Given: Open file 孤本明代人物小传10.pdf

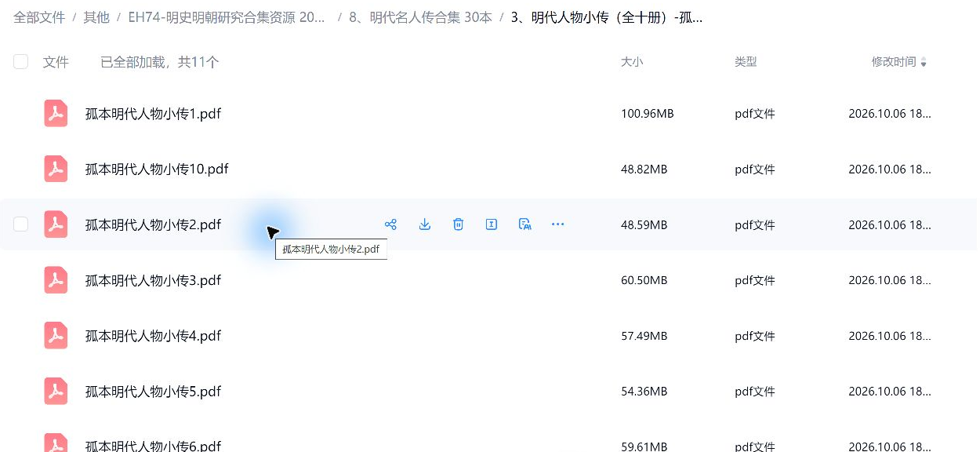Looking at the screenshot, I should 157,169.
